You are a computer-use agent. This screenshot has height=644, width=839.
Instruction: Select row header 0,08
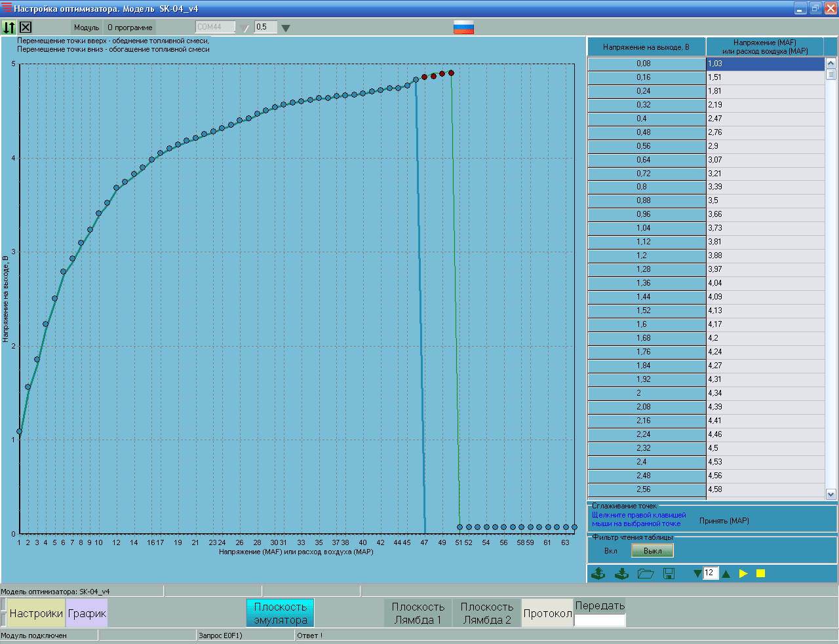tap(646, 64)
